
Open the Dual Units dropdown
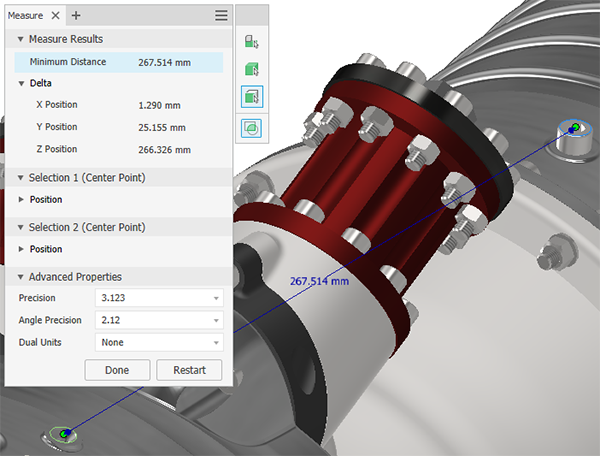click(159, 342)
